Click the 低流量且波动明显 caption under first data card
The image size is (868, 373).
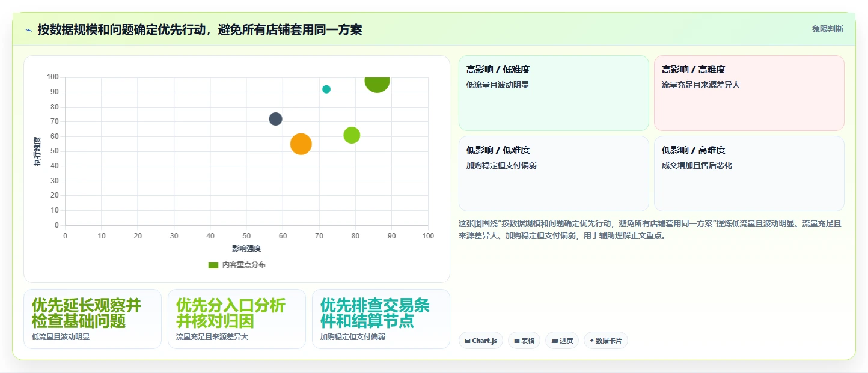tap(61, 337)
